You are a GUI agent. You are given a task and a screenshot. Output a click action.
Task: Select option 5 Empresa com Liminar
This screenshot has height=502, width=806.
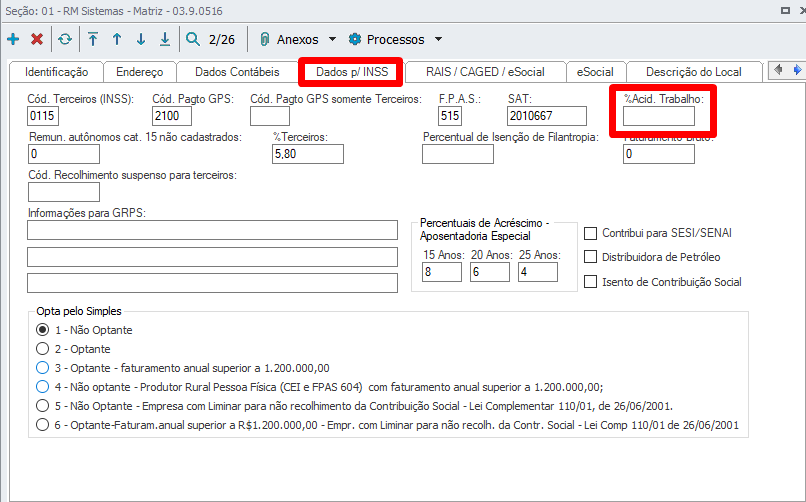(43, 405)
